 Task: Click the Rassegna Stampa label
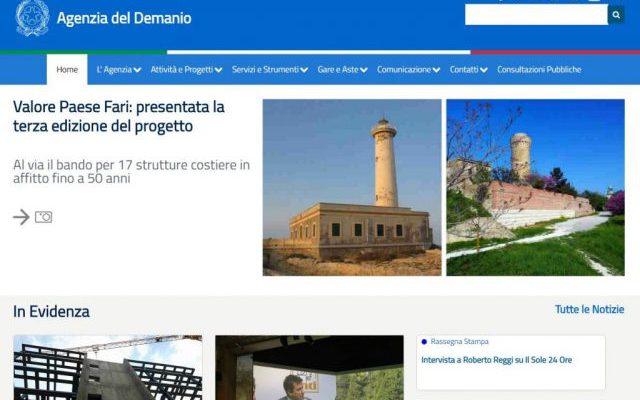(x=460, y=342)
